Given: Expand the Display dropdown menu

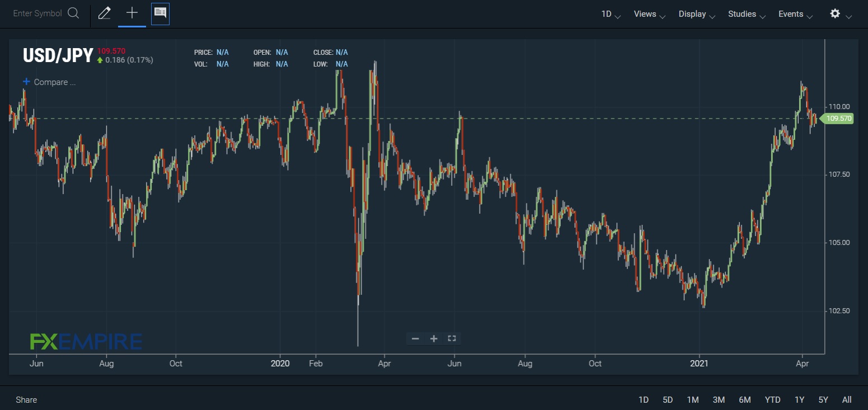Looking at the screenshot, I should 697,15.
